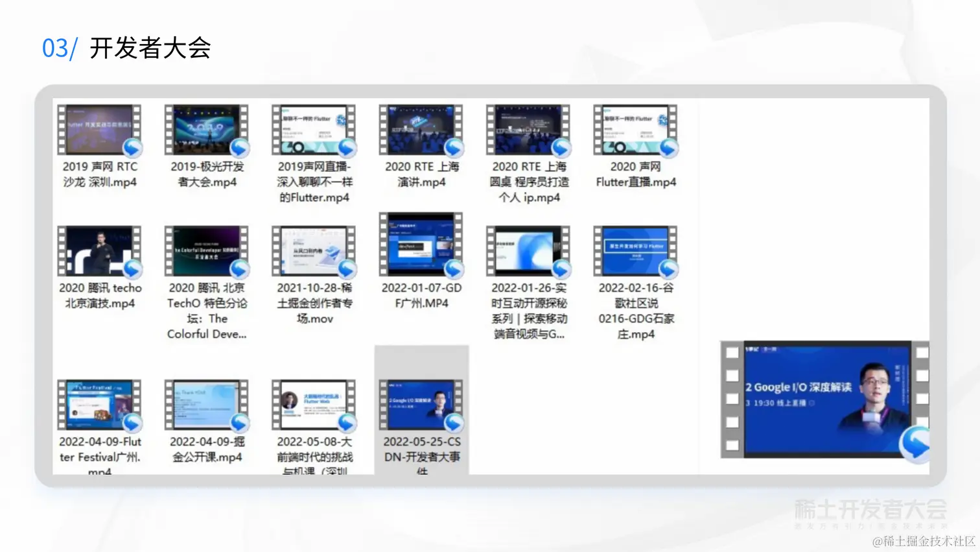Select video icon for 2022-04-09-掘金公开课.mp4
This screenshot has height=552, width=980.
click(x=207, y=405)
